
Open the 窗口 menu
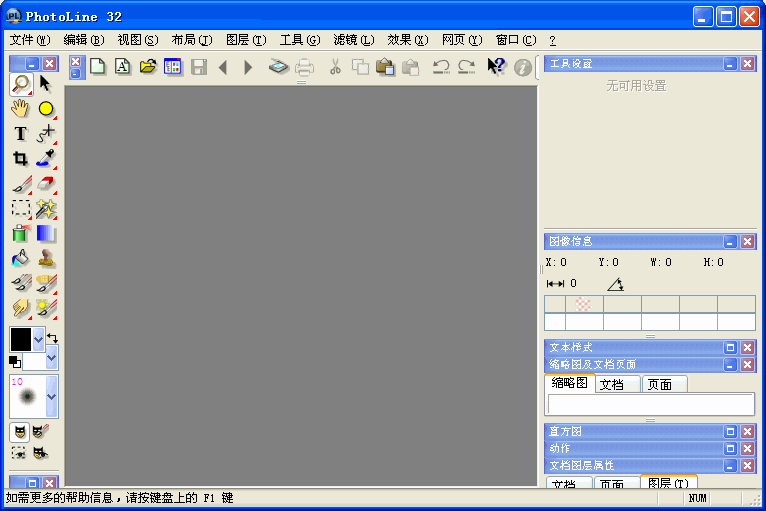coord(516,40)
